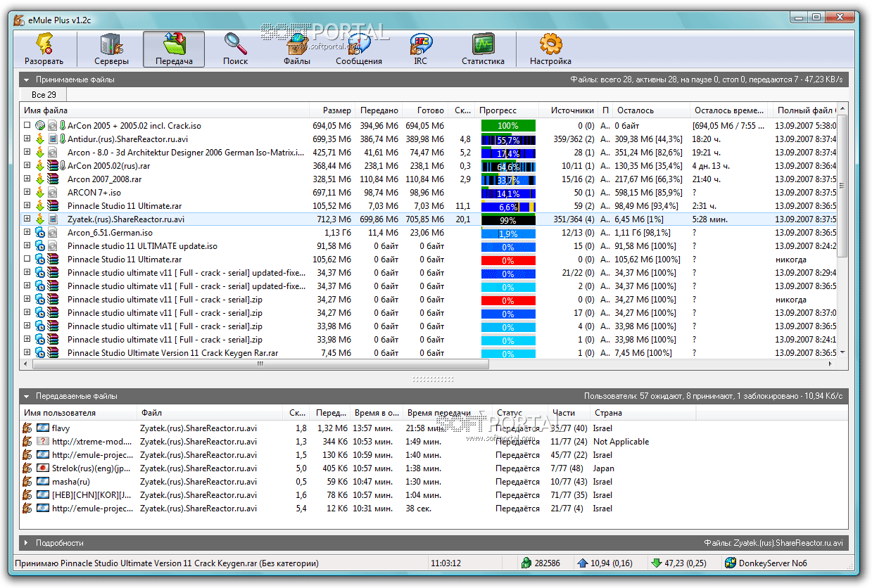Click the archive icon of ArCon 2005.02(rus).rar
Viewport: 872px width, 588px height.
tap(52, 166)
